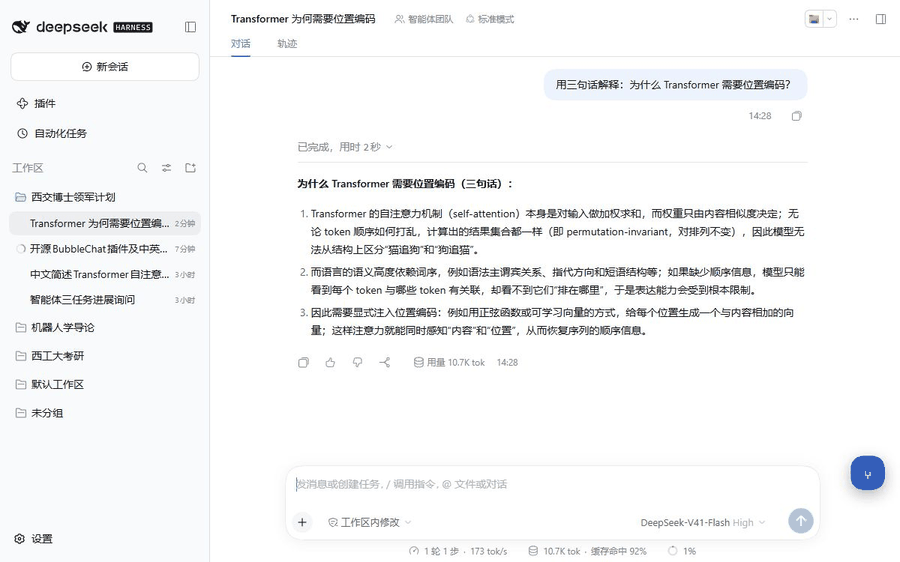This screenshot has width=900, height=562.
Task: Click the 1% context usage indicator
Action: click(x=682, y=551)
